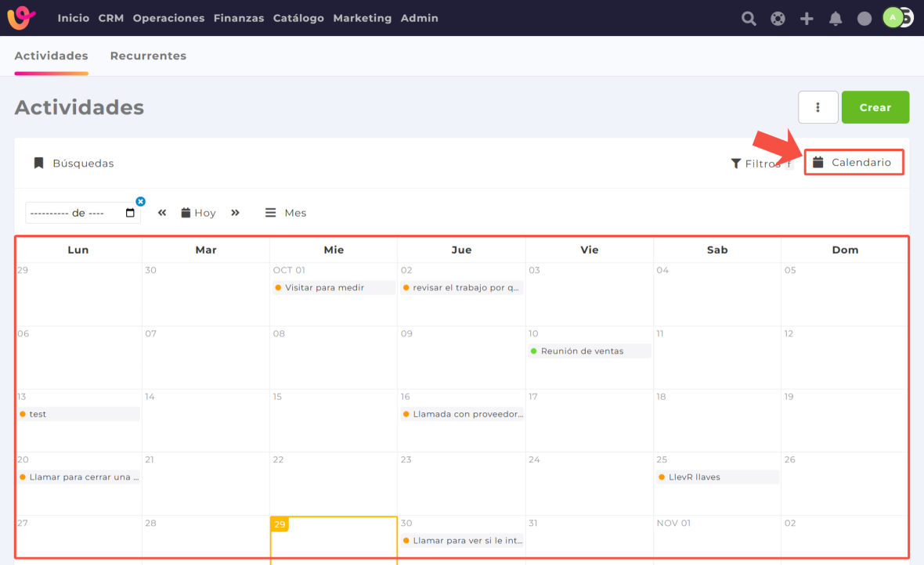This screenshot has width=924, height=565.
Task: Click the plus quick-add icon
Action: [807, 18]
